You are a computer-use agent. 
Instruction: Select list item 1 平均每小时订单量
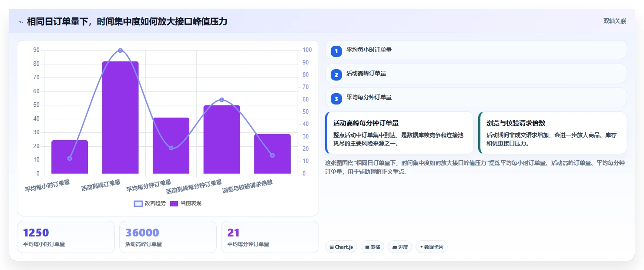point(476,50)
